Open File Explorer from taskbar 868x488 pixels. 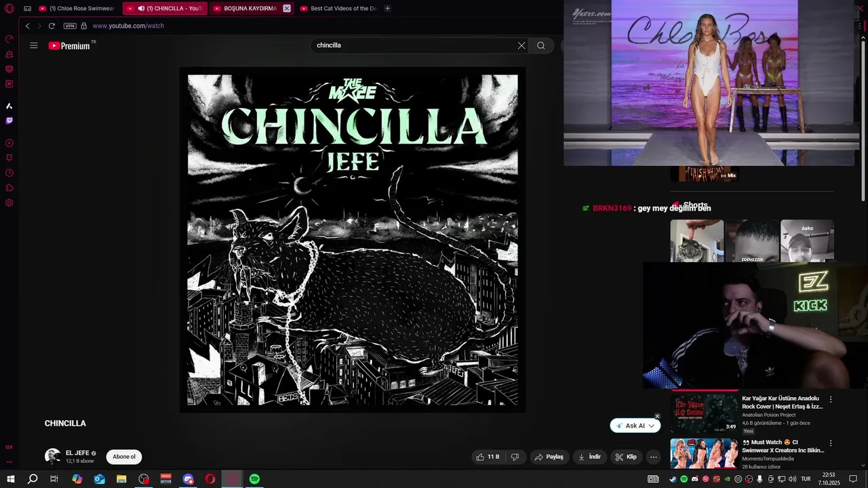tap(121, 479)
